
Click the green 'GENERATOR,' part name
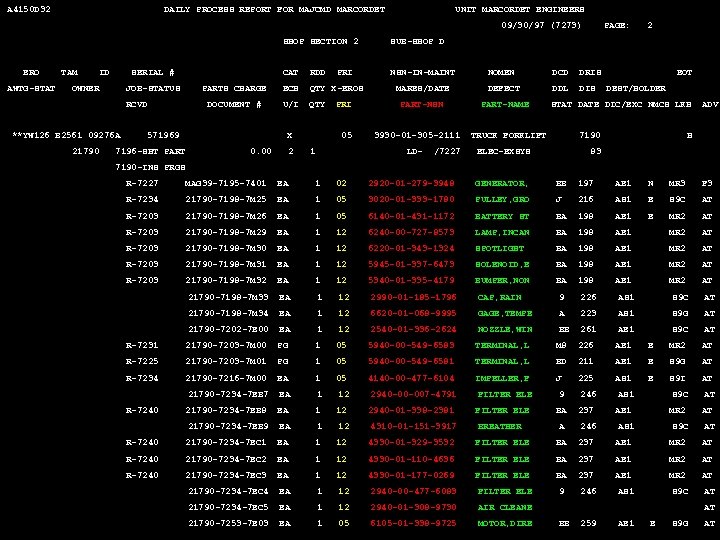[x=501, y=184]
